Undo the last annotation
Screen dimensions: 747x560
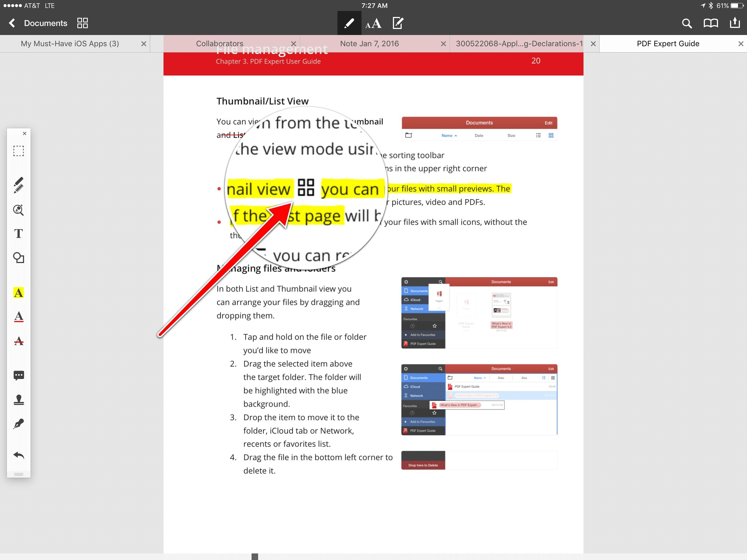tap(19, 455)
